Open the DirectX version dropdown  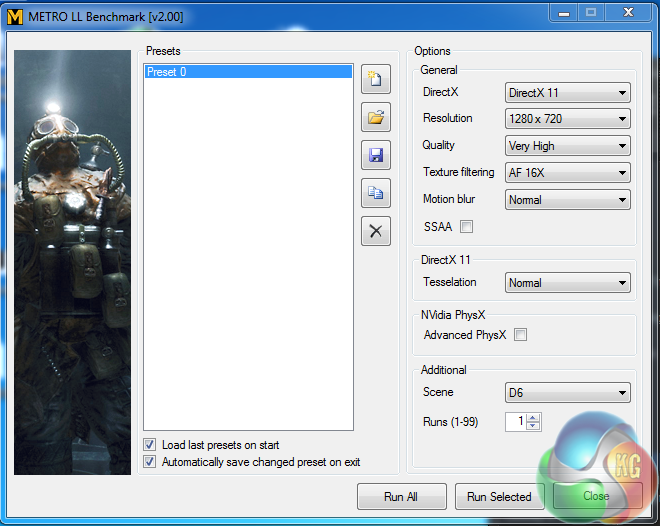click(x=567, y=93)
